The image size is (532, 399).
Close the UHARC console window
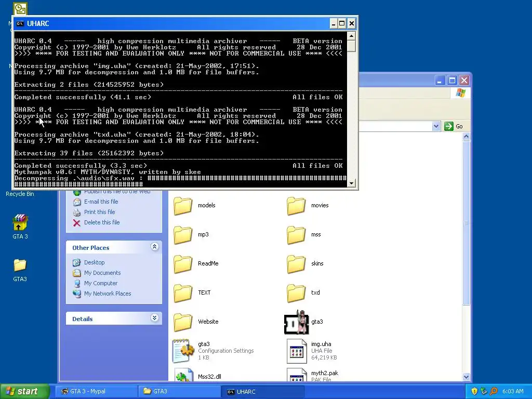[x=352, y=23]
